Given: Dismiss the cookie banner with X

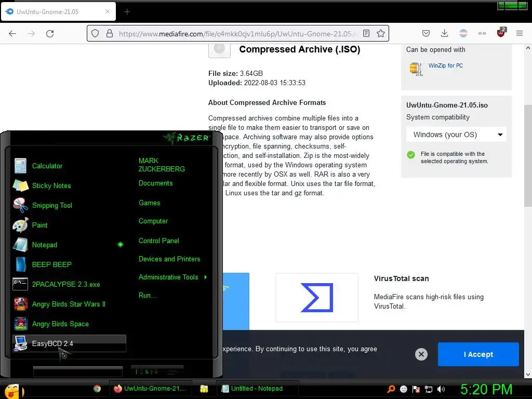Looking at the screenshot, I should pos(421,354).
